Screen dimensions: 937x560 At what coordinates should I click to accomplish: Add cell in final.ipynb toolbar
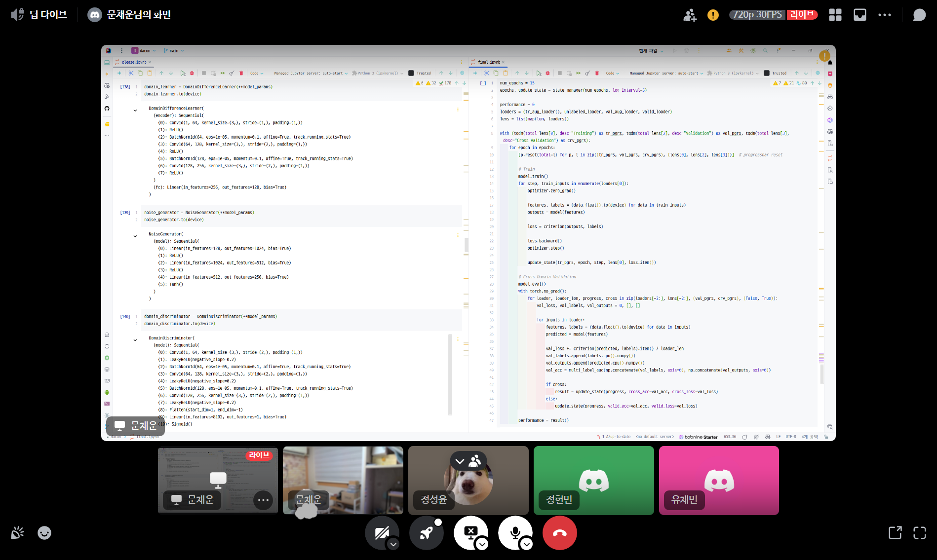(475, 73)
